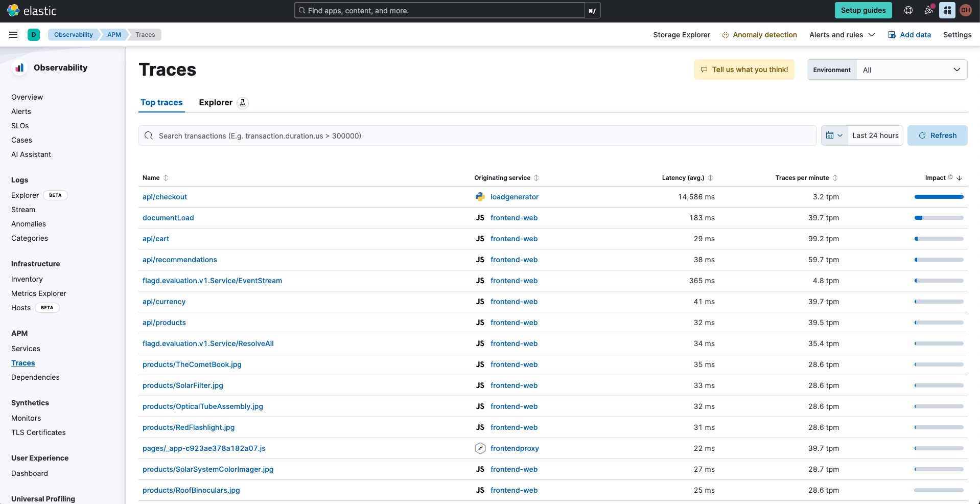
Task: Click the Impact column info icon
Action: point(950,177)
